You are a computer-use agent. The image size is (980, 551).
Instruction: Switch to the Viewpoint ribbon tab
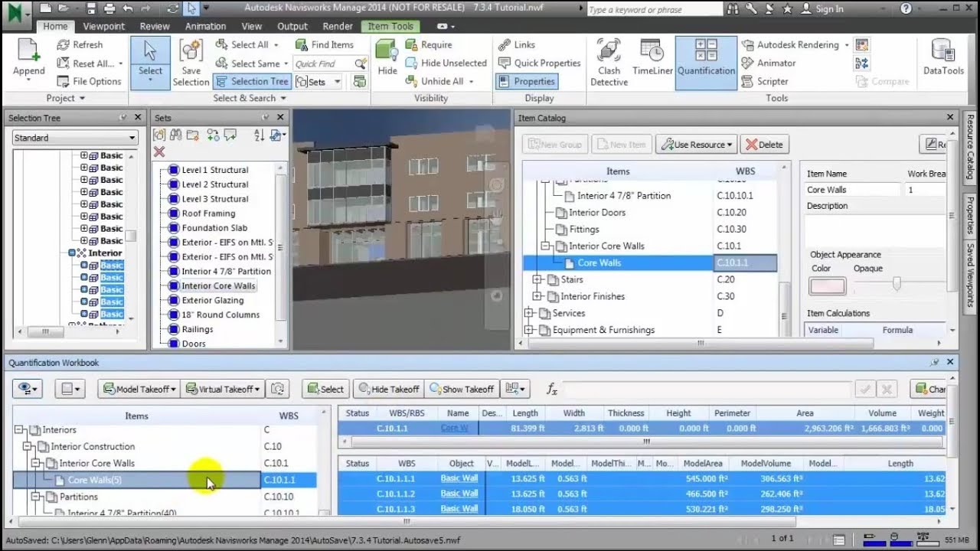pyautogui.click(x=104, y=26)
